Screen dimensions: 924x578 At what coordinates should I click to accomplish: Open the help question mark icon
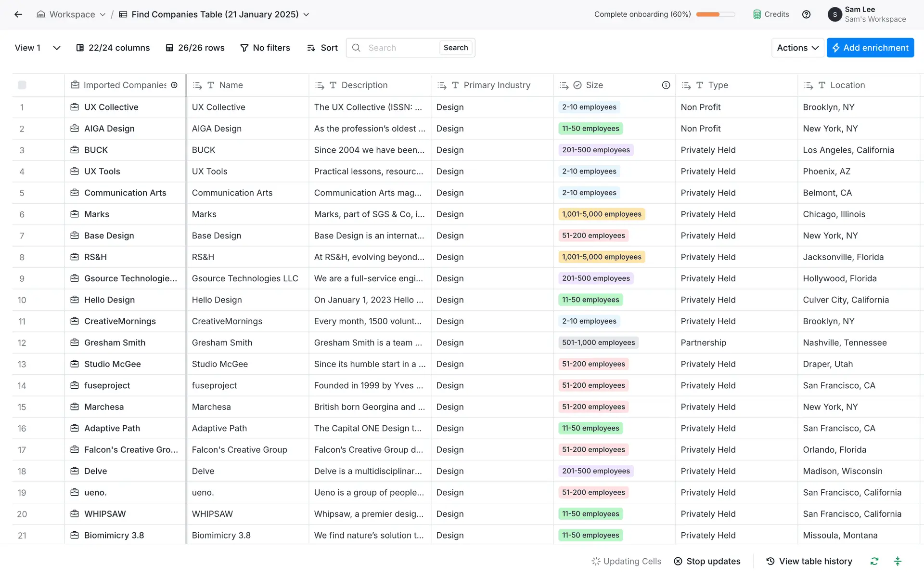pos(806,14)
